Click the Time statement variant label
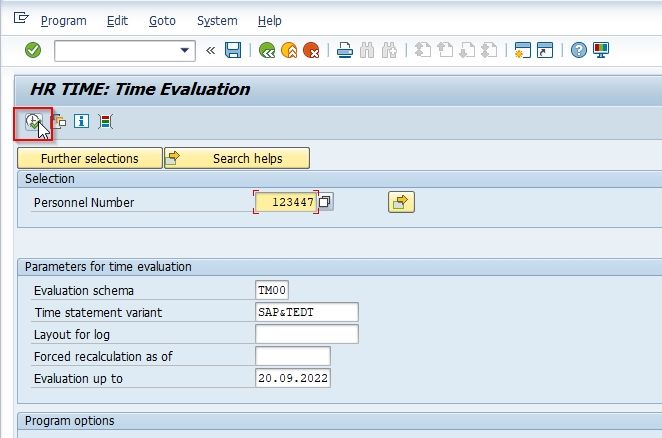The height and width of the screenshot is (438, 662). tap(98, 313)
